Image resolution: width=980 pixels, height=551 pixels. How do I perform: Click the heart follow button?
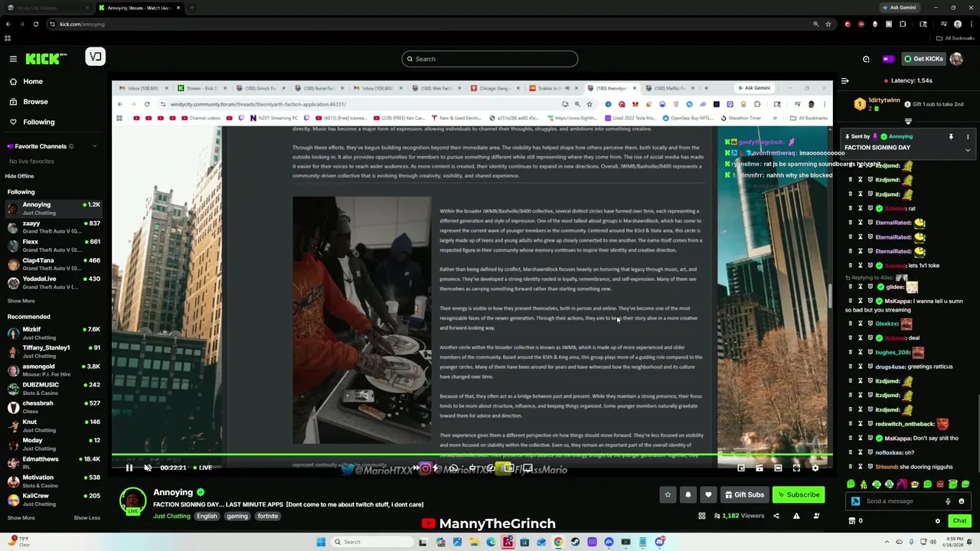click(708, 494)
